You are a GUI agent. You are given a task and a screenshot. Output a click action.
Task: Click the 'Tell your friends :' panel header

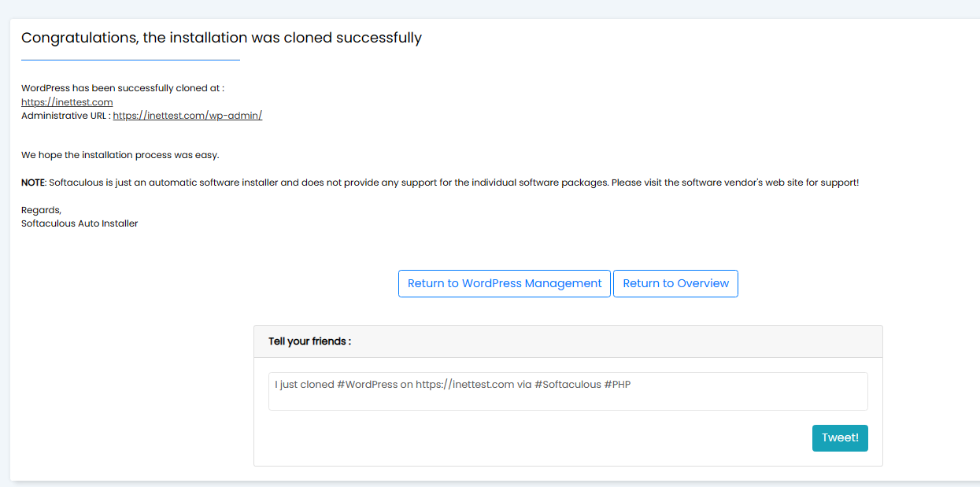(568, 341)
